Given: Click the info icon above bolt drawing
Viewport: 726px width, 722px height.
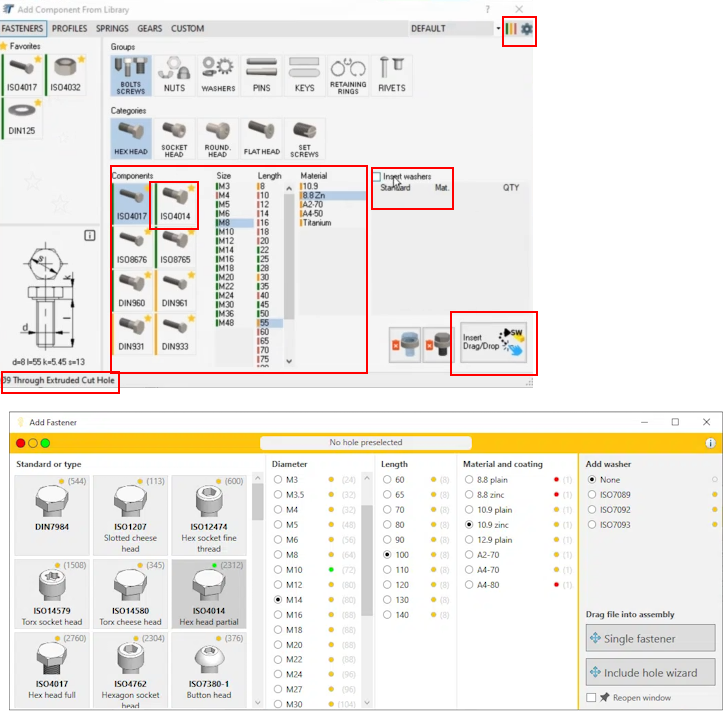Looking at the screenshot, I should pyautogui.click(x=89, y=236).
